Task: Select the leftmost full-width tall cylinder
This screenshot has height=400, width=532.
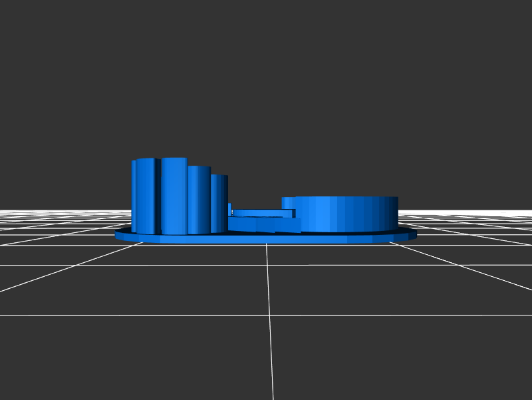Action: [x=146, y=196]
